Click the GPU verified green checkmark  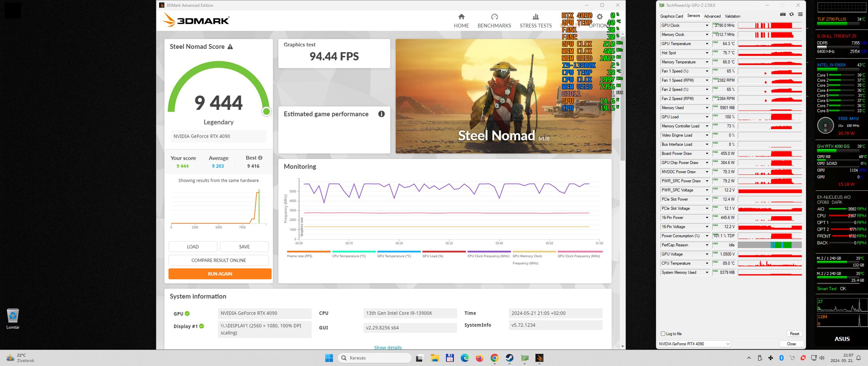[187, 314]
